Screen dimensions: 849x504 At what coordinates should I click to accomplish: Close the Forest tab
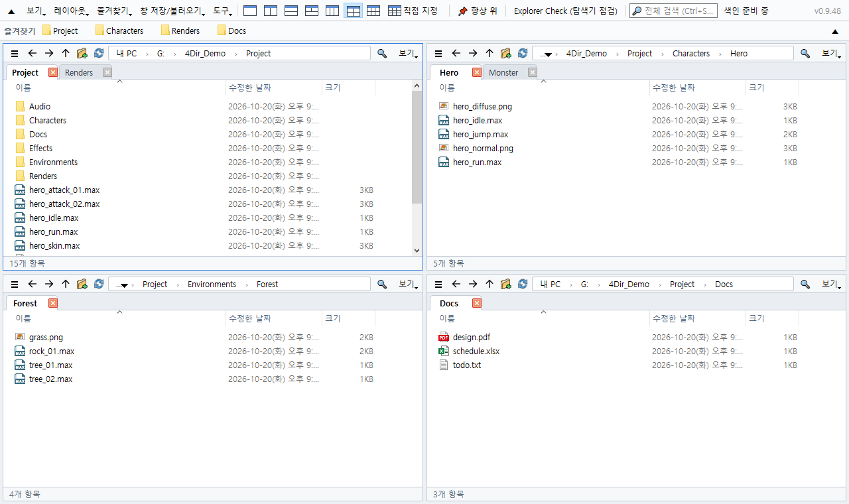[53, 303]
